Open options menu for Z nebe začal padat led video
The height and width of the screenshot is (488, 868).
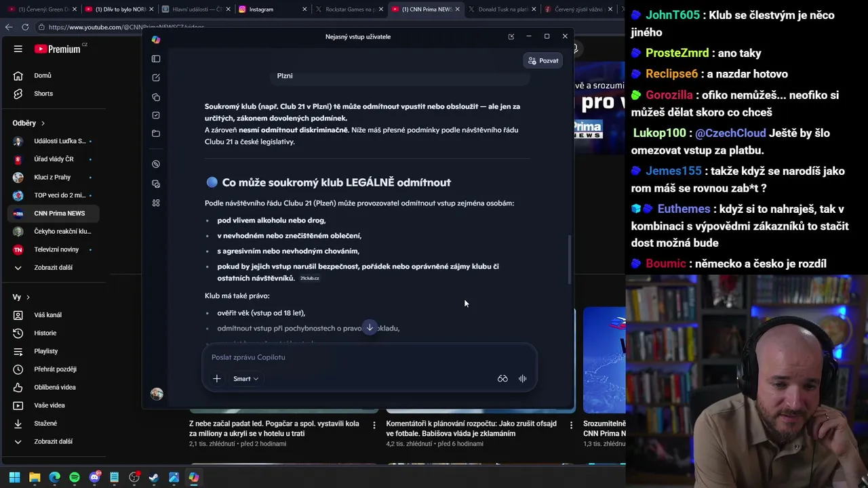[374, 425]
